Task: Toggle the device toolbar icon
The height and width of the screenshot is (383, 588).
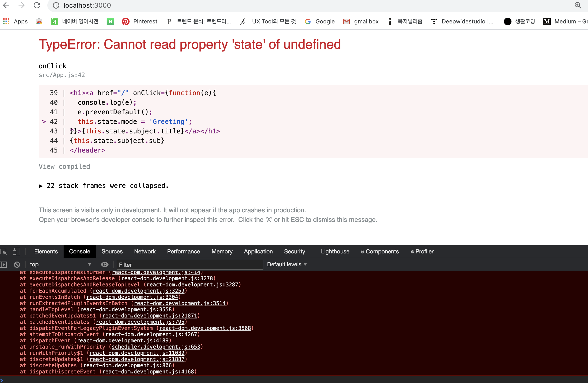Action: tap(16, 252)
